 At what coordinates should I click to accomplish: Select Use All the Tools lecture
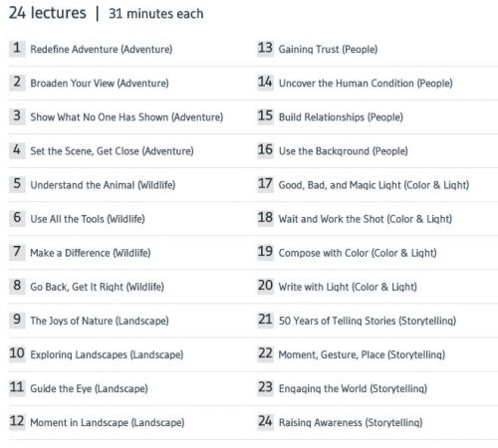click(88, 219)
